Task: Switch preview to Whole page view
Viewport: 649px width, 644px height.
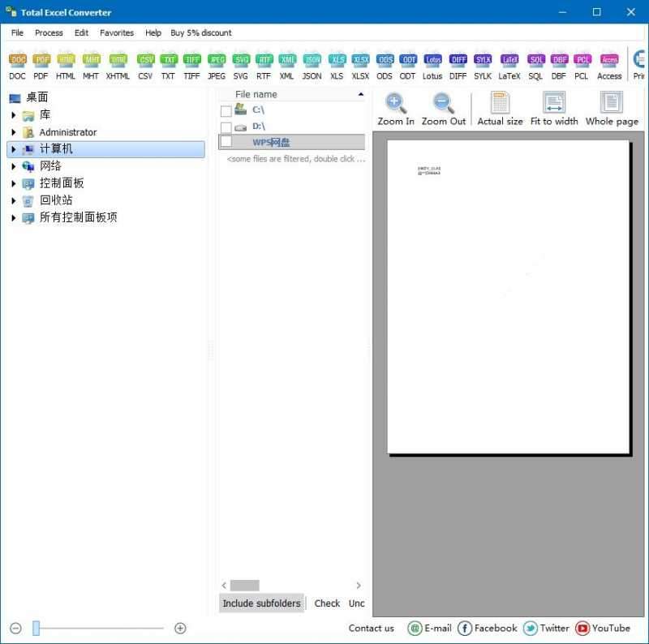Action: point(610,101)
